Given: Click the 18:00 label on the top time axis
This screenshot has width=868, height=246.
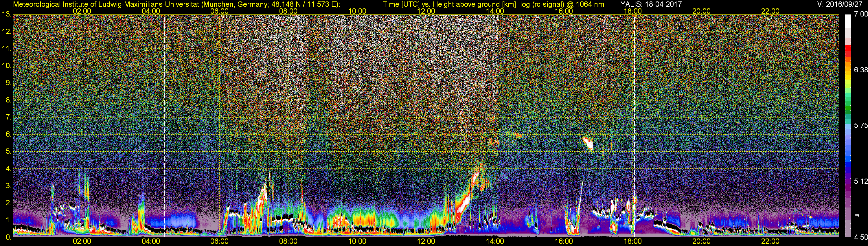Looking at the screenshot, I should tap(632, 11).
